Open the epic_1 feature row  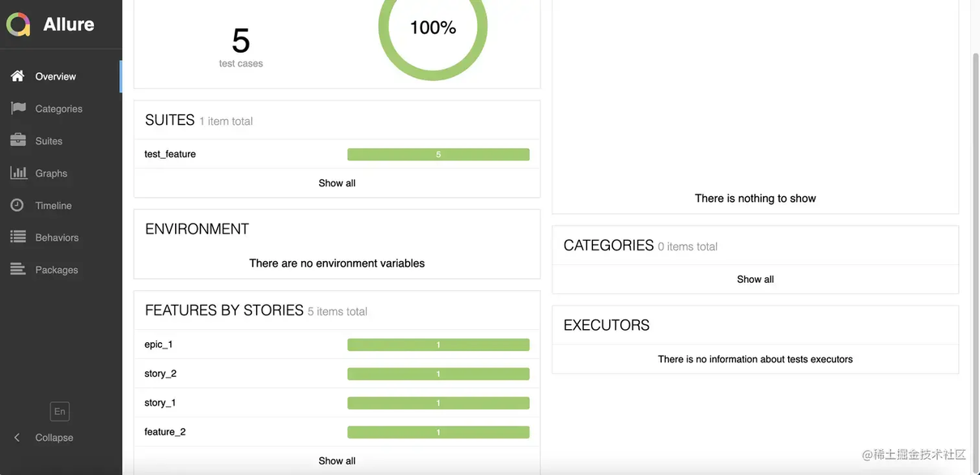click(x=337, y=344)
